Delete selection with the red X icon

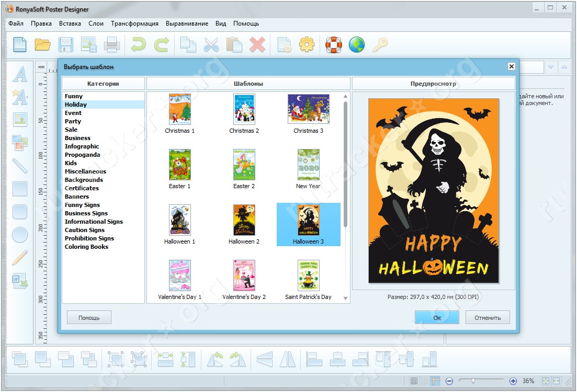pyautogui.click(x=257, y=44)
